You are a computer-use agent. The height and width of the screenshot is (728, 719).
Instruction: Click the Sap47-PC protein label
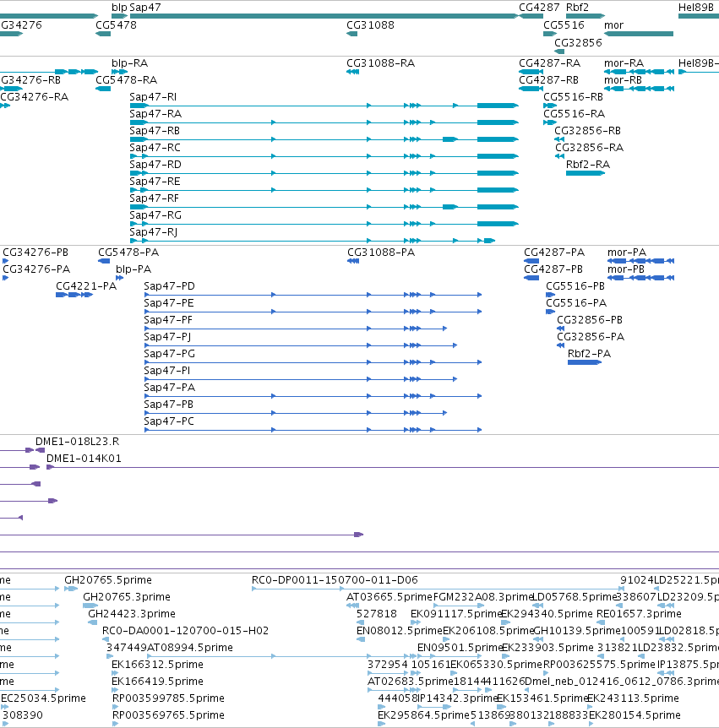point(169,421)
